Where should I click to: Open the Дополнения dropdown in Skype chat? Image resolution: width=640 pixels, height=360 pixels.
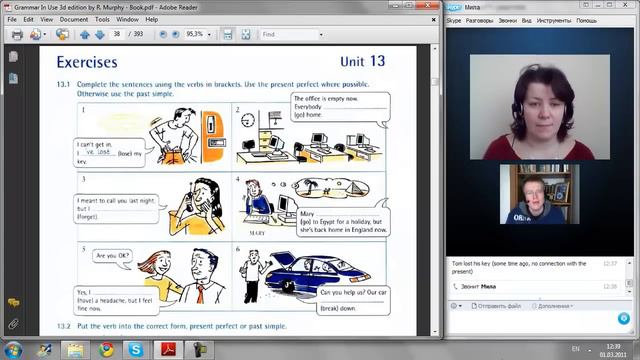553,306
